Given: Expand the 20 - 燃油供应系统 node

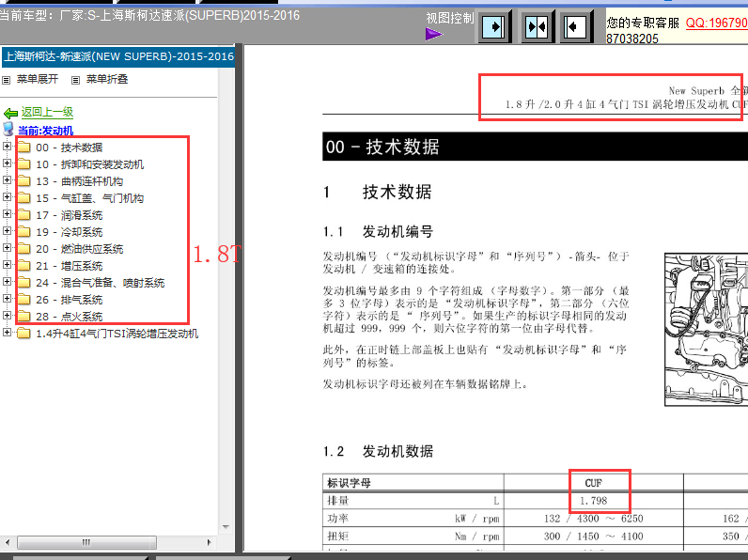Looking at the screenshot, I should point(7,247).
